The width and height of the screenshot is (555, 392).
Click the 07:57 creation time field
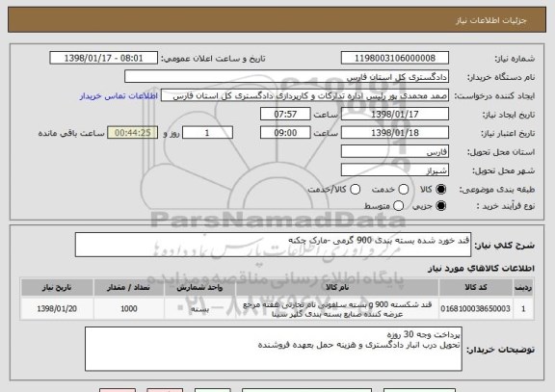285,114
